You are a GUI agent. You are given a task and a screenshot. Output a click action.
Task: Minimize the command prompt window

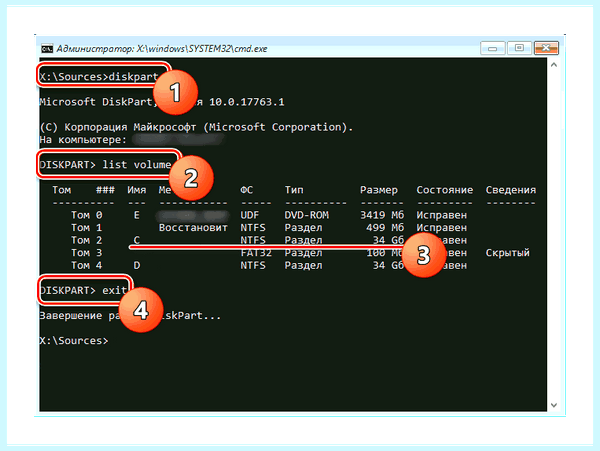point(492,48)
